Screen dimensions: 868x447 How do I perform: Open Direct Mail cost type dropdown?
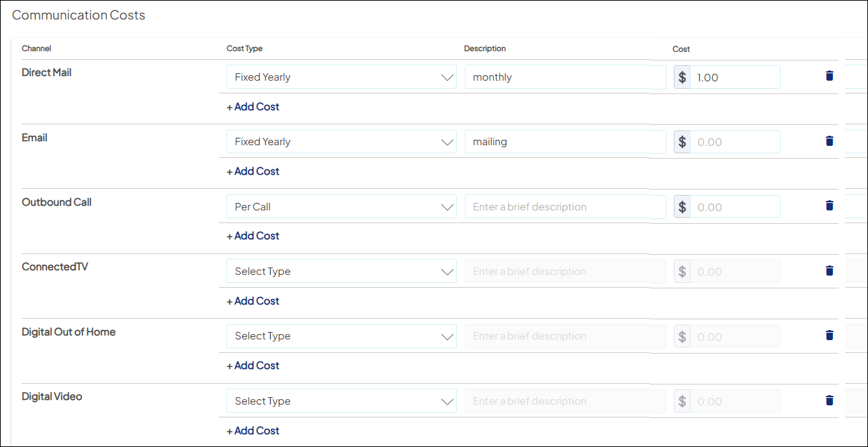point(341,77)
